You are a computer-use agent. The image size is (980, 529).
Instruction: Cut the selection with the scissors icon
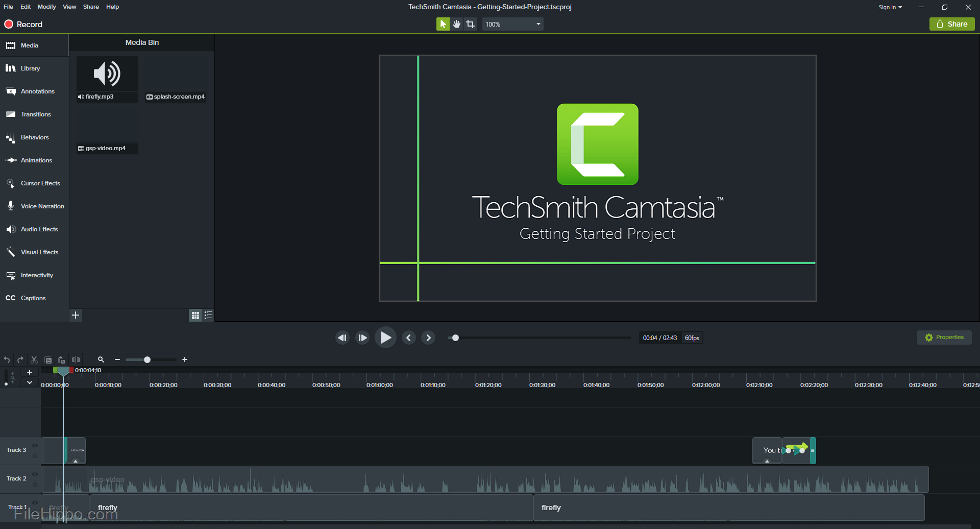(34, 359)
